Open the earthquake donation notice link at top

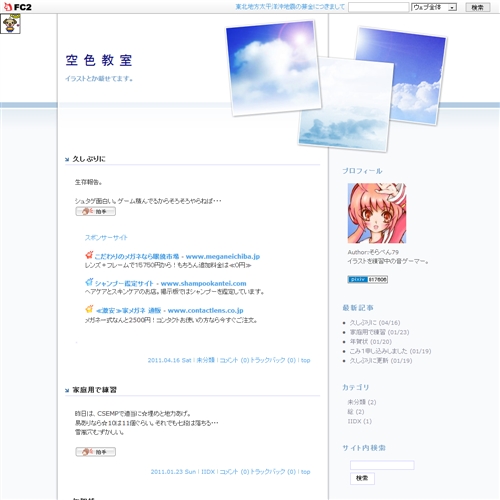pyautogui.click(x=290, y=7)
